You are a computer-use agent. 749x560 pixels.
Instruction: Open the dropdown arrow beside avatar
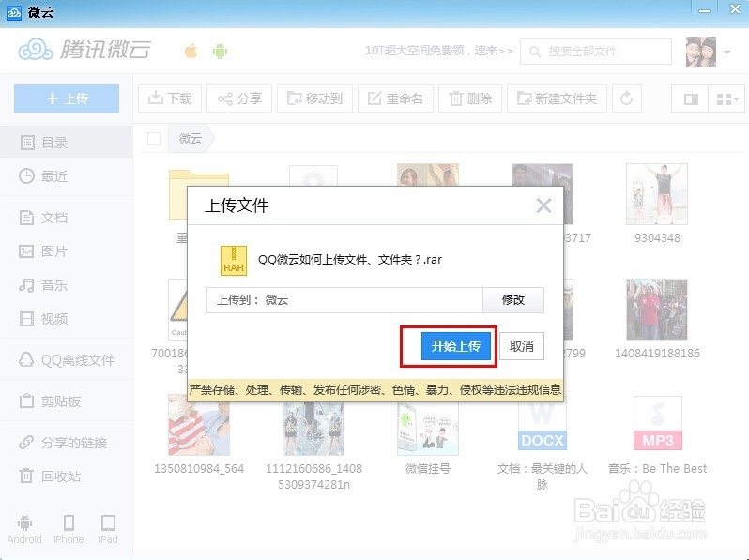[x=727, y=52]
